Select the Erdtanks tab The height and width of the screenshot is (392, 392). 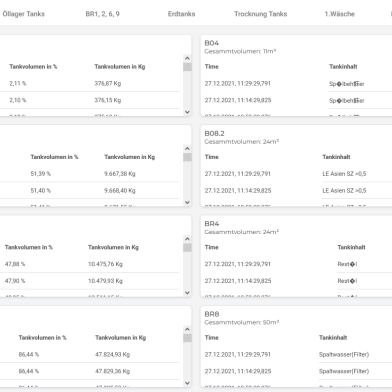pos(181,14)
